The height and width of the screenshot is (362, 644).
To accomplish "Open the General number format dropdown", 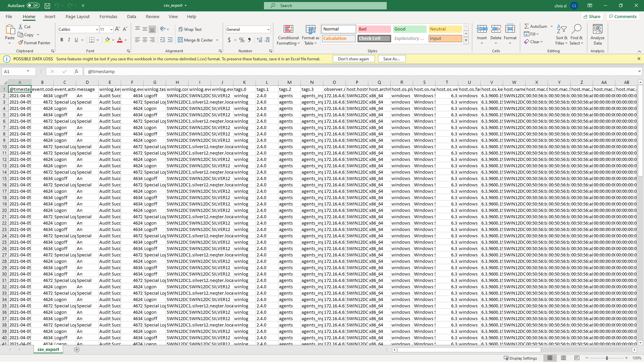I will point(268,29).
